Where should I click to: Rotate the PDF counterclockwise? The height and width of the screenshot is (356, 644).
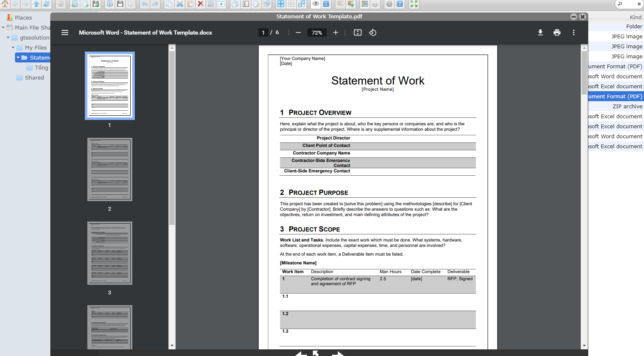click(373, 32)
